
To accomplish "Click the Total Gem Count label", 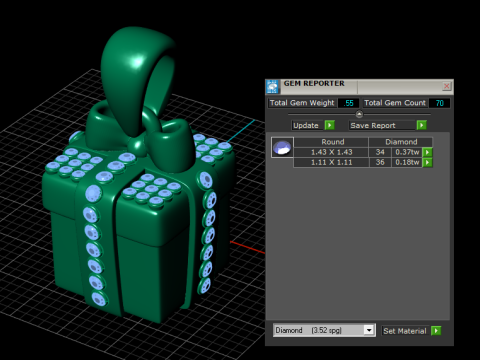I will [x=395, y=103].
